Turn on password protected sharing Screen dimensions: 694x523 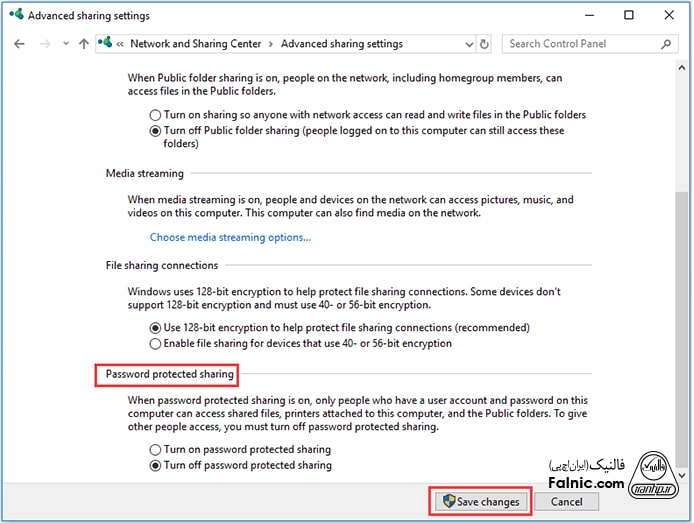click(x=155, y=450)
